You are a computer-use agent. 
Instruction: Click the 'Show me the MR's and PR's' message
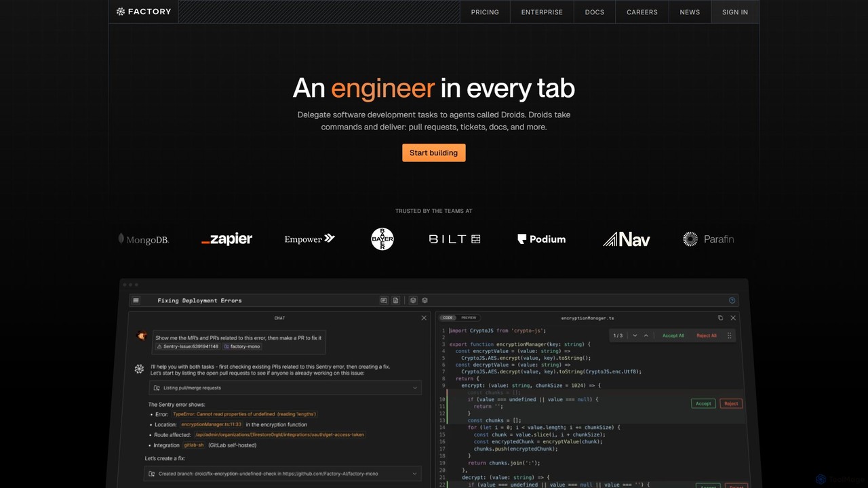239,338
